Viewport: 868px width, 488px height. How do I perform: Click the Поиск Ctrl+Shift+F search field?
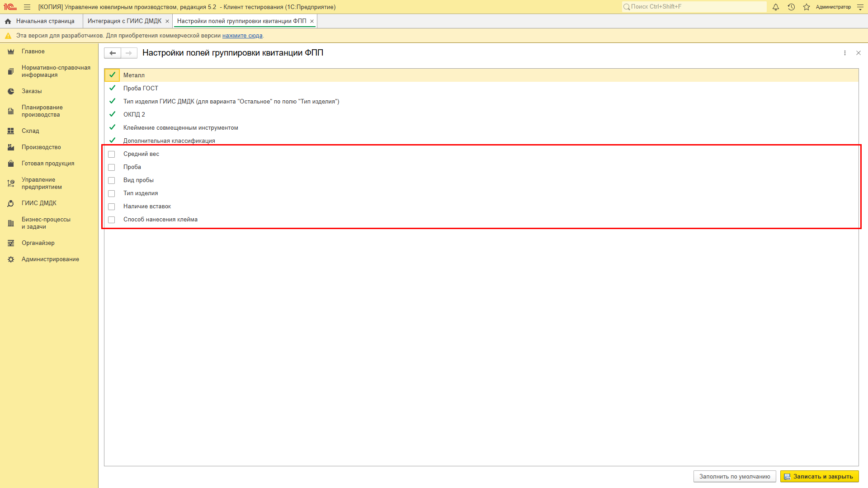point(694,7)
